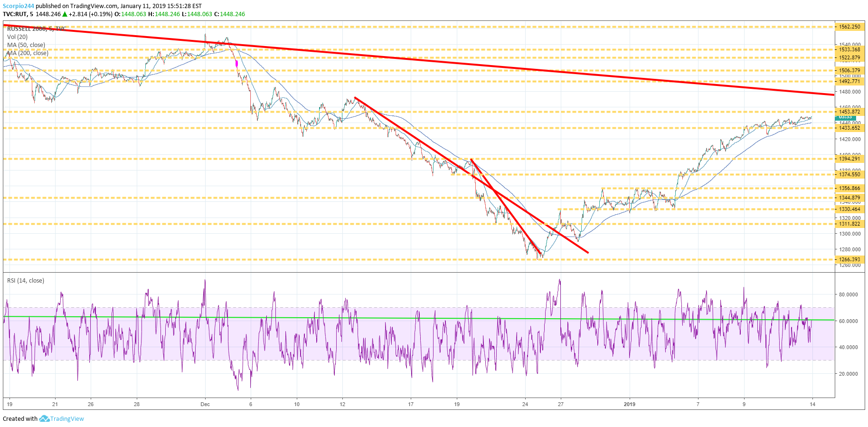Image resolution: width=868 pixels, height=427 pixels.
Task: Select the 1492.771 price level label
Action: [849, 81]
